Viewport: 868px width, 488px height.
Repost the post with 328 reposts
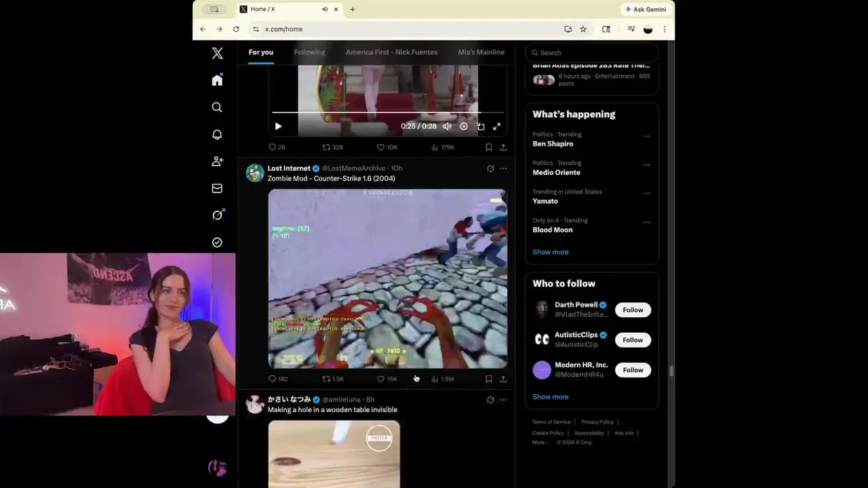tap(332, 147)
